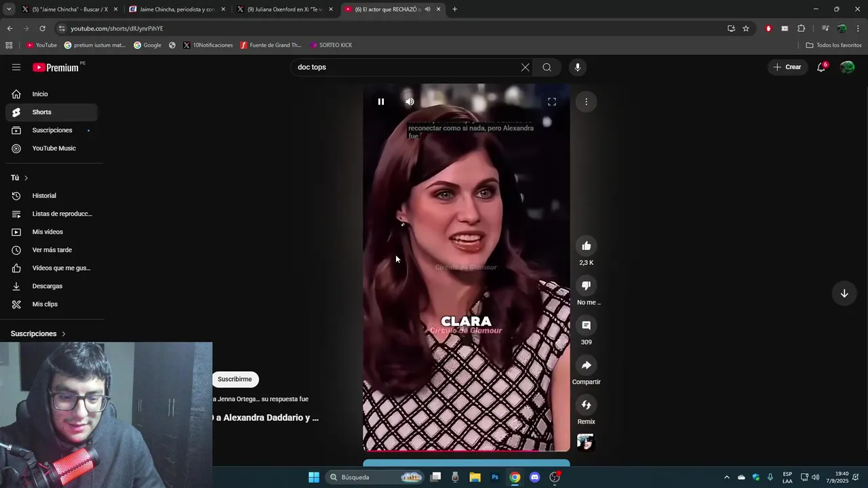Viewport: 868px width, 488px height.
Task: Pause the playing Short
Action: 381,102
